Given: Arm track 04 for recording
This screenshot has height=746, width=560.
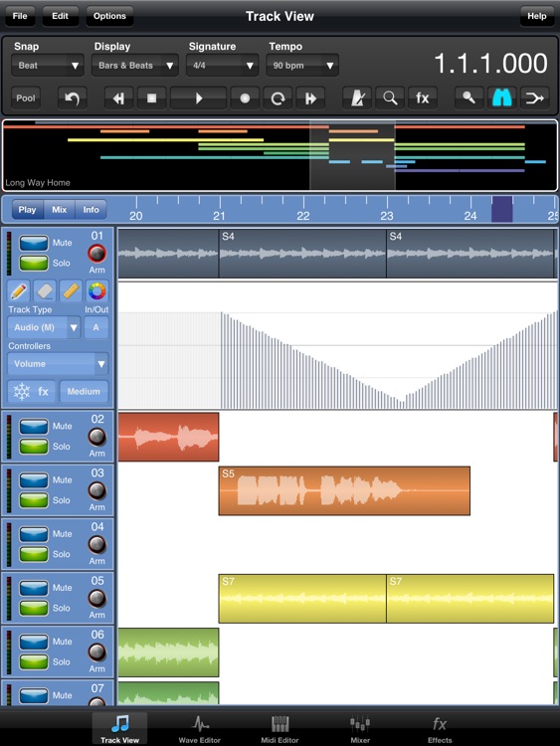Looking at the screenshot, I should pyautogui.click(x=97, y=545).
